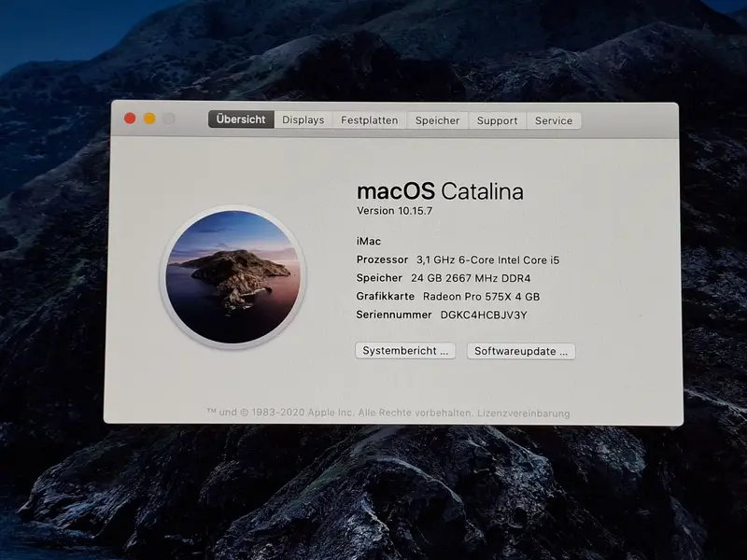Click the Radeon Pro 575X graphics text

point(481,296)
